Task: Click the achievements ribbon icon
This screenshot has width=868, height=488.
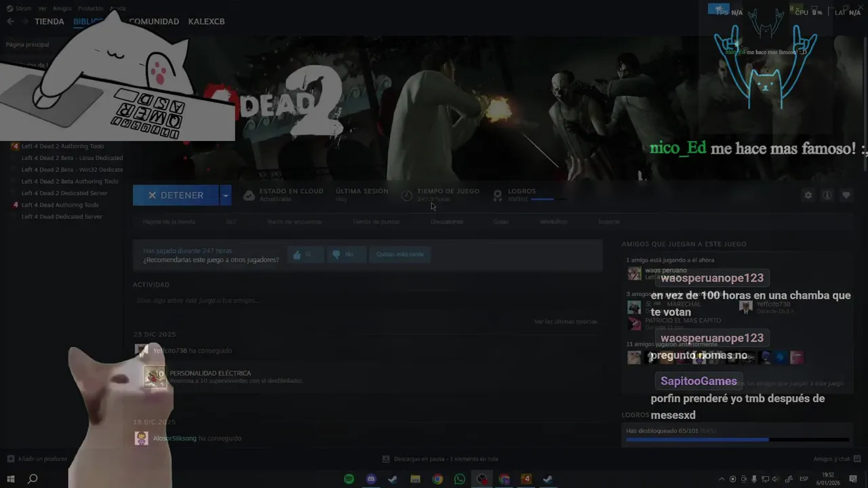Action: [497, 195]
